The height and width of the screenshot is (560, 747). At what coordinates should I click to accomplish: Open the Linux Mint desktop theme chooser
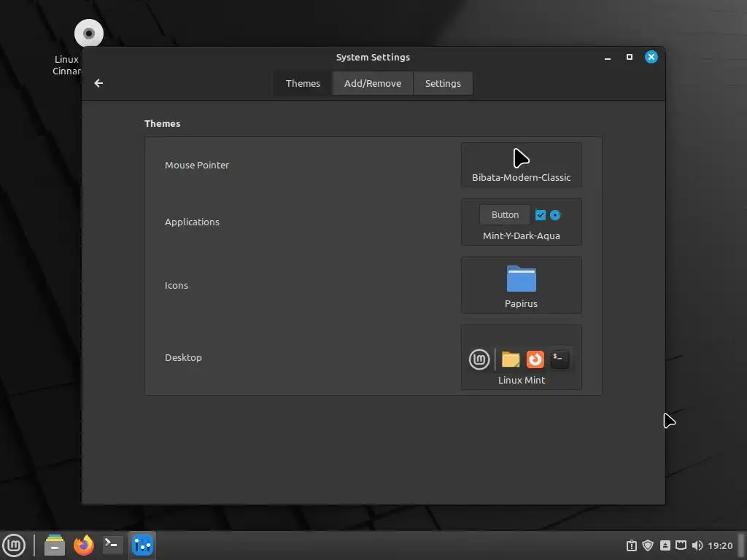(521, 357)
